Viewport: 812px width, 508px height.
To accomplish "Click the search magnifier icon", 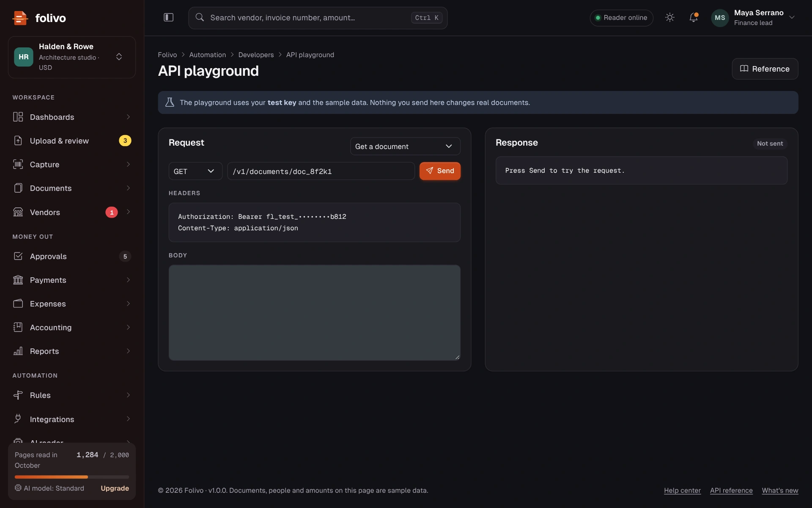I will [x=200, y=17].
